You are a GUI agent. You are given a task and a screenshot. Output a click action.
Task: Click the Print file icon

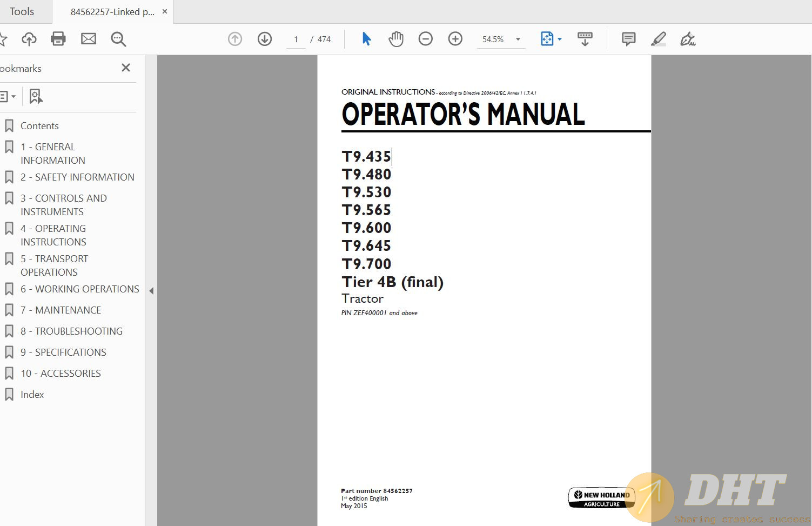point(58,39)
